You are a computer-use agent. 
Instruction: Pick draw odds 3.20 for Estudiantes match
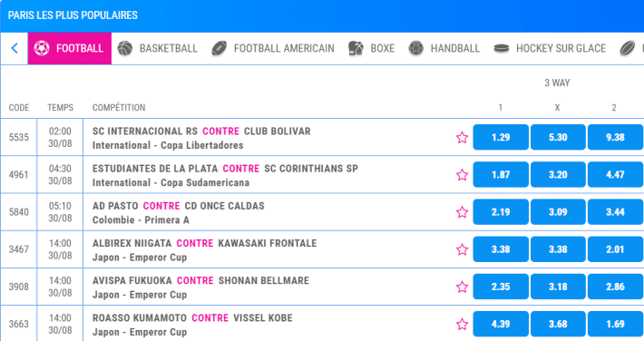tap(558, 175)
